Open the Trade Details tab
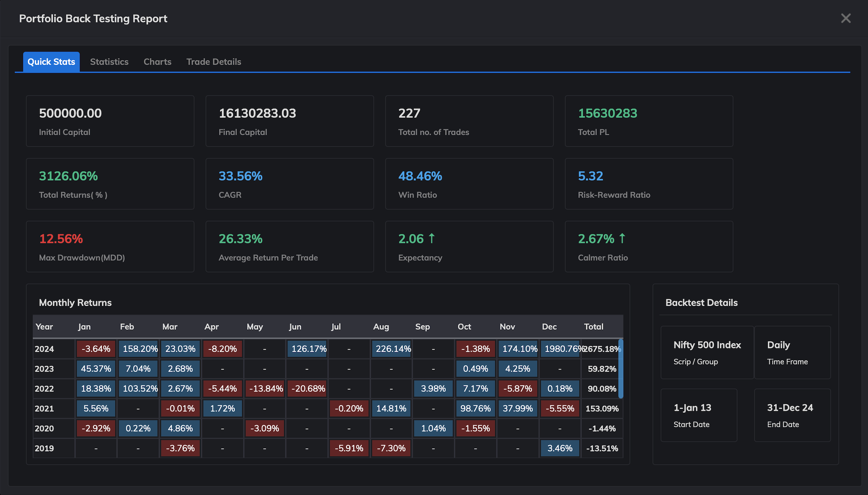Viewport: 868px width, 495px height. point(214,62)
